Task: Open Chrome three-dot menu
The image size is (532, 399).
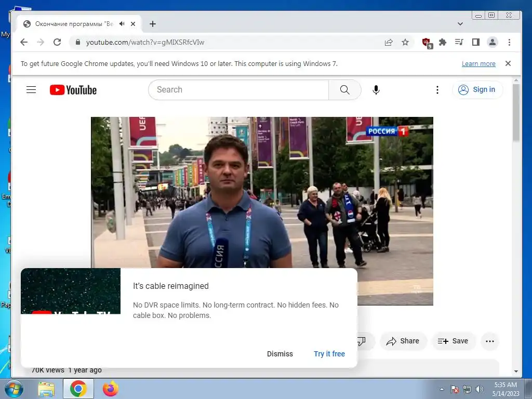Action: (509, 42)
